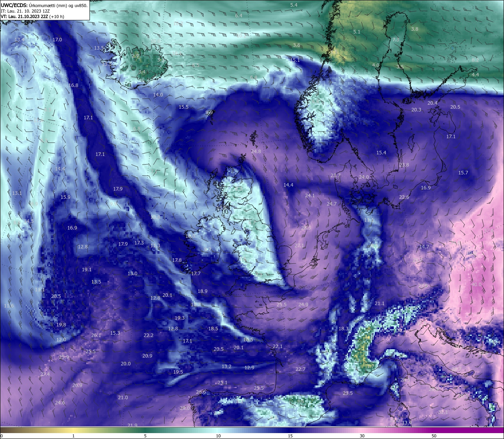
Task: Click the map value '24.1'
Action: (310, 196)
